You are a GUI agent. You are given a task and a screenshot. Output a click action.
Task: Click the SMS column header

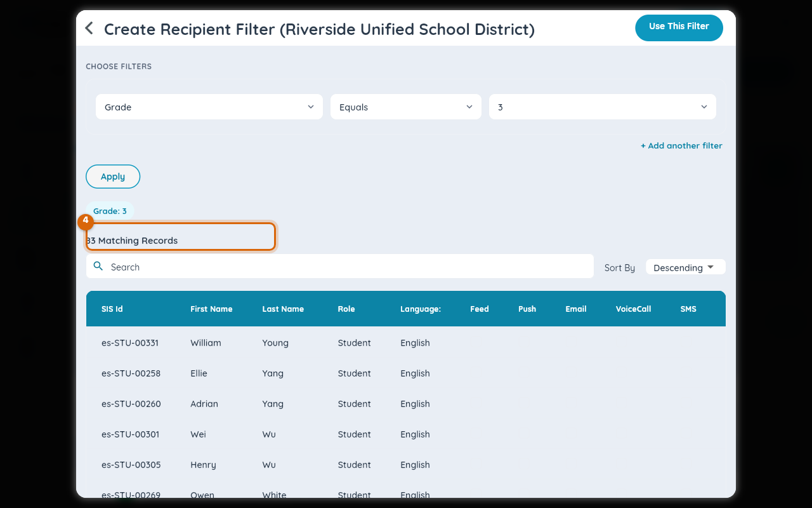pyautogui.click(x=688, y=309)
